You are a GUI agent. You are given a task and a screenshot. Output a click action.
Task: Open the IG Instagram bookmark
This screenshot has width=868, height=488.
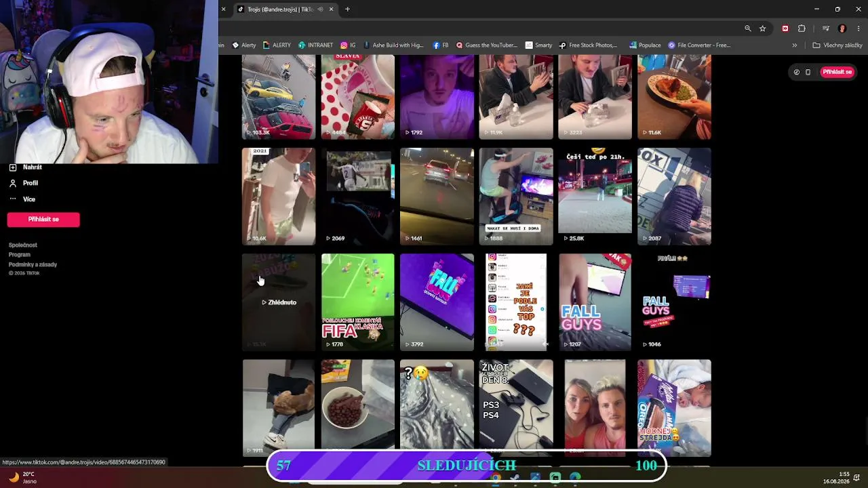(x=349, y=45)
